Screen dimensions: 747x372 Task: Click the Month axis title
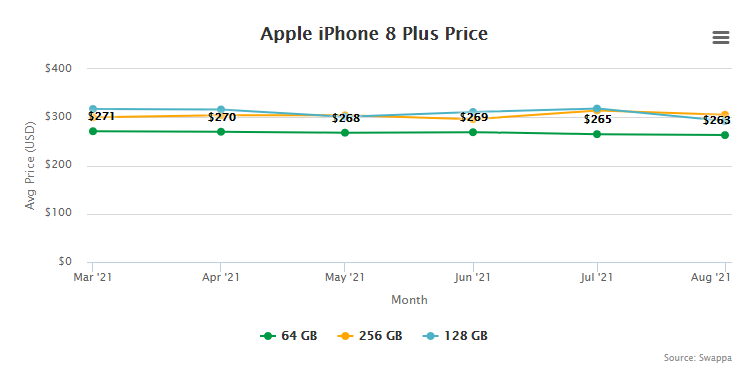[409, 300]
